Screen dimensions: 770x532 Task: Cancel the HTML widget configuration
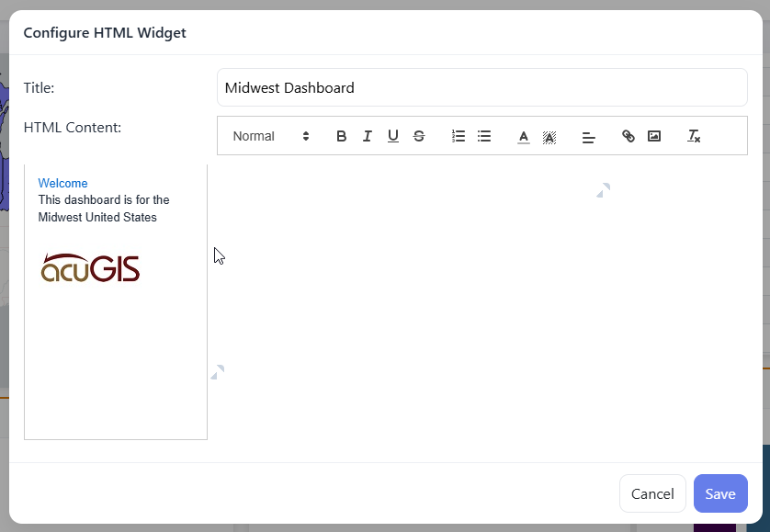652,493
